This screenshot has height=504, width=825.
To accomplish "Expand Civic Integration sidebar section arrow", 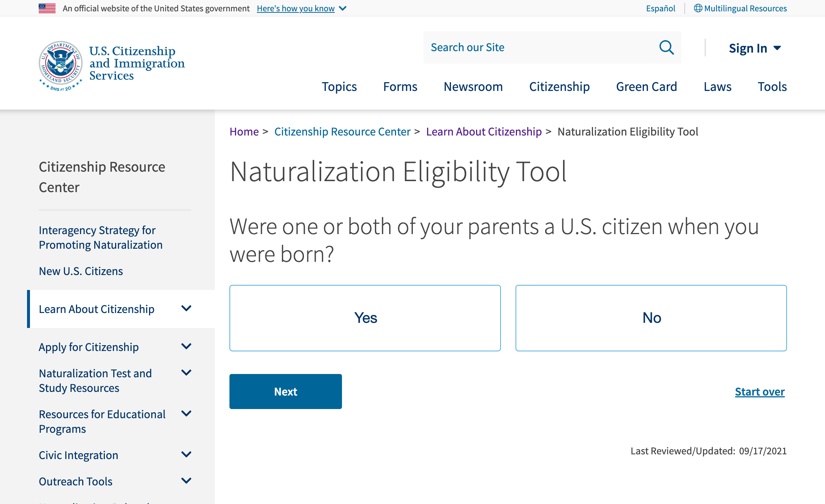I will point(186,455).
